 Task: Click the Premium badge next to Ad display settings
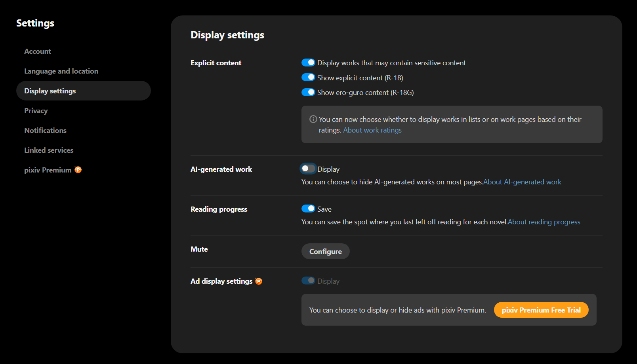coord(259,281)
